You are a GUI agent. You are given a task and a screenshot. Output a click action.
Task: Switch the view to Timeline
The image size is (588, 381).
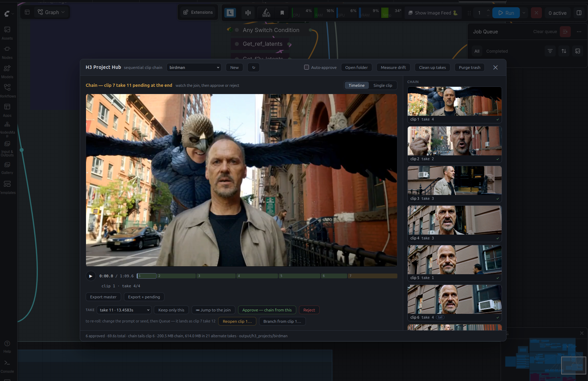(356, 85)
